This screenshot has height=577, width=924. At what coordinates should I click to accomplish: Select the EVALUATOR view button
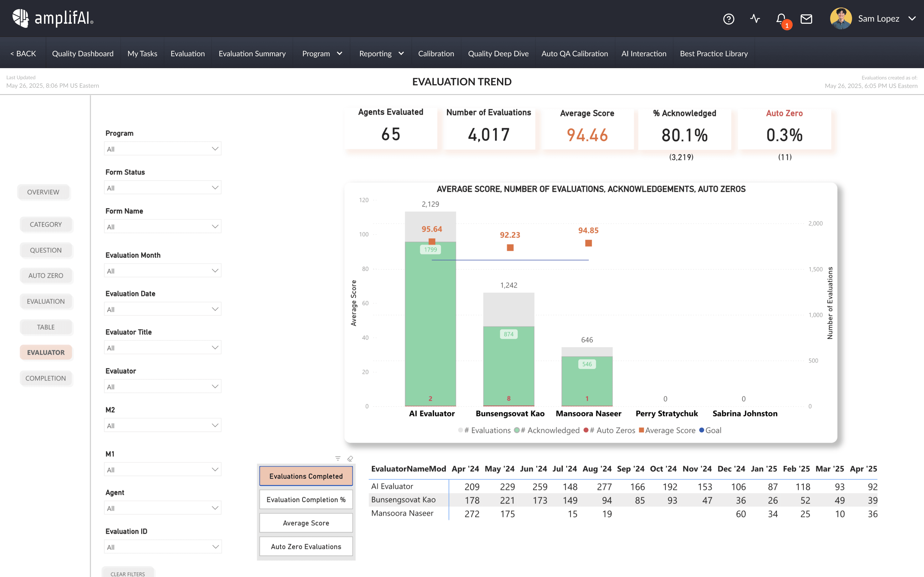point(46,352)
